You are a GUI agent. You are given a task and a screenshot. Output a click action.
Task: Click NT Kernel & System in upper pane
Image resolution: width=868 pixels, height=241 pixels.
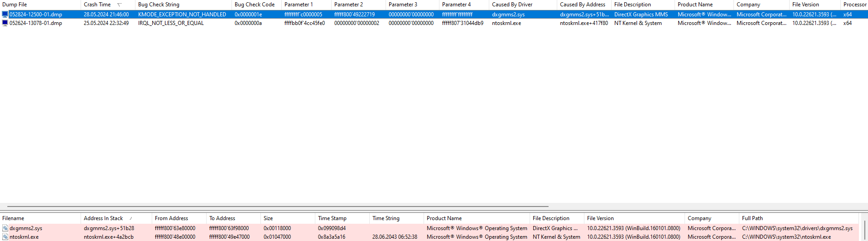point(638,23)
